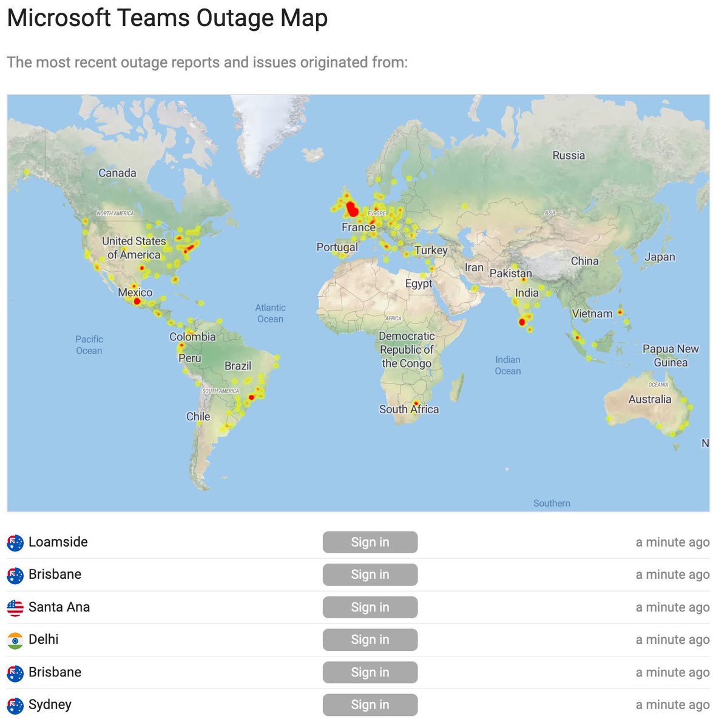Viewport: 713px width, 728px height.
Task: Click the Indian flag icon beside Delhi
Action: [x=15, y=641]
